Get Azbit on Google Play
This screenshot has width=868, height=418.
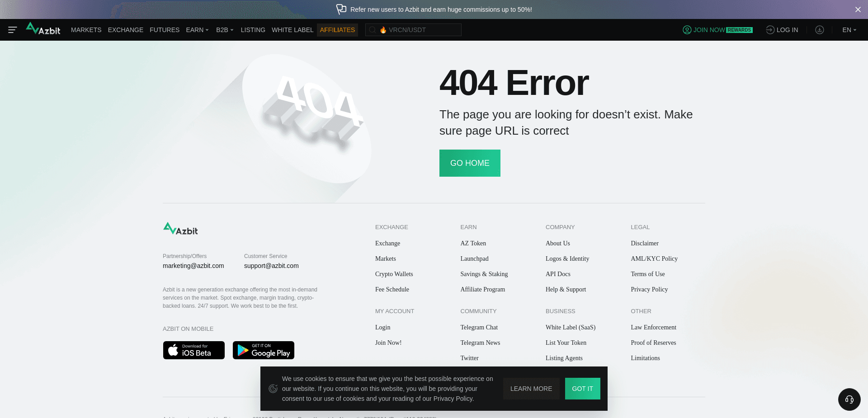click(x=263, y=350)
